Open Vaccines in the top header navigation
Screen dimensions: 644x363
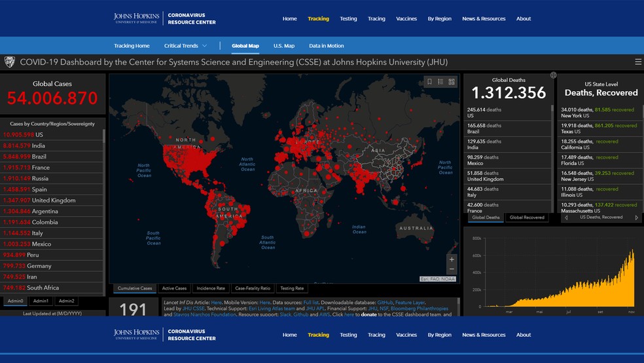point(406,18)
